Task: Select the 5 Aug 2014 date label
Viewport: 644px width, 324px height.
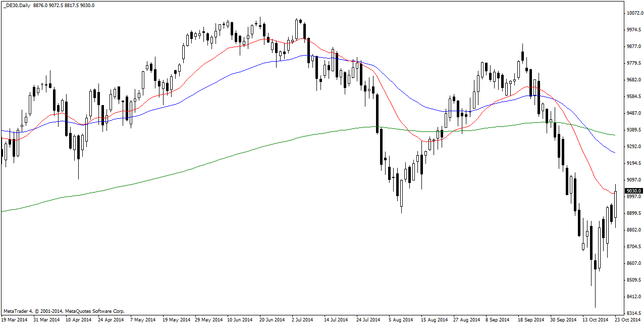Action: coord(401,320)
